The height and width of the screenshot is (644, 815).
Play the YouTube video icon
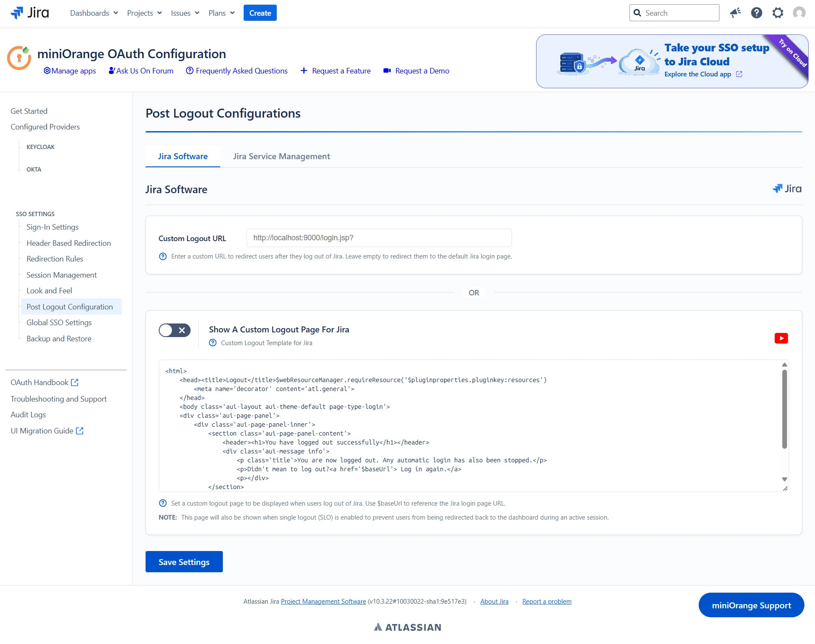(781, 338)
